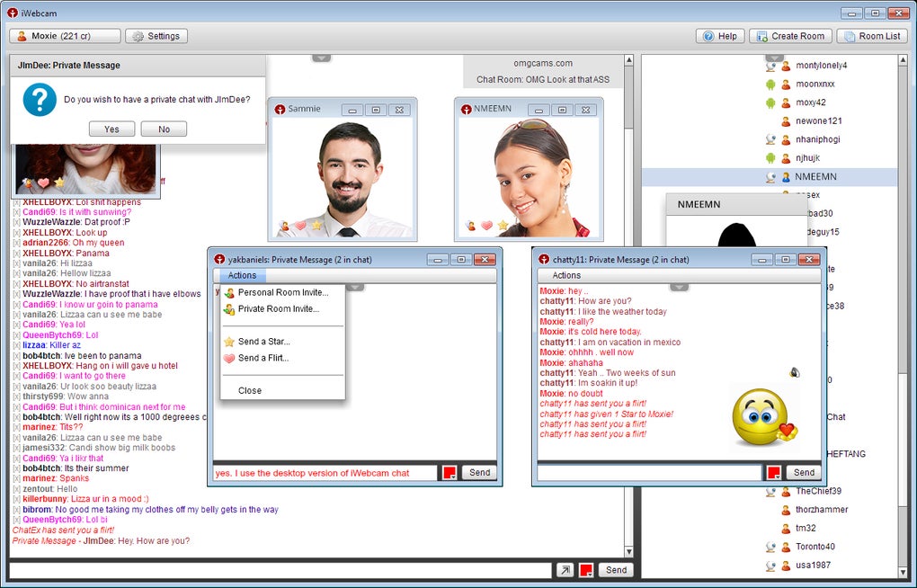Open the red text color picker in yakbaniels chat

click(x=450, y=473)
